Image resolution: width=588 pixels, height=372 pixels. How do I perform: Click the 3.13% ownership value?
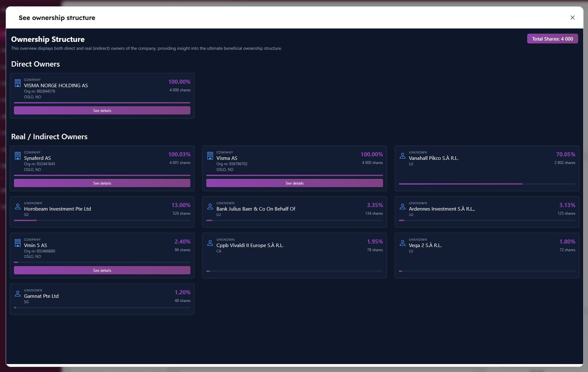(x=567, y=205)
